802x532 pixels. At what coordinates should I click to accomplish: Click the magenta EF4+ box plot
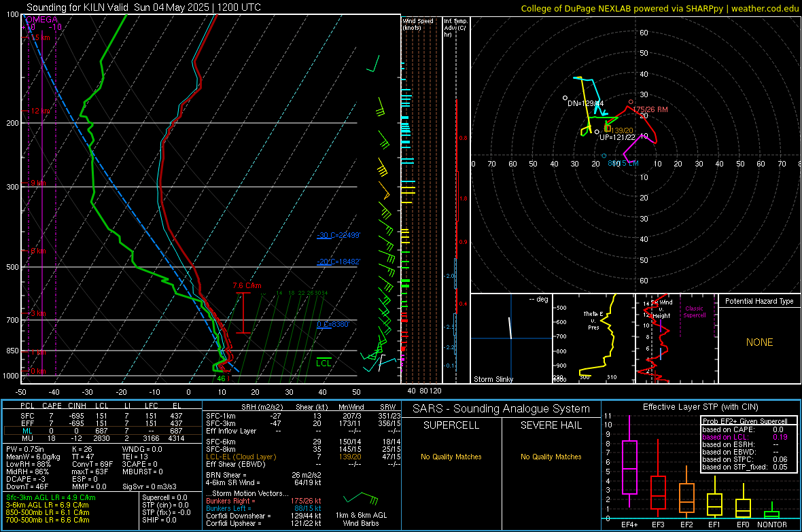click(x=629, y=461)
